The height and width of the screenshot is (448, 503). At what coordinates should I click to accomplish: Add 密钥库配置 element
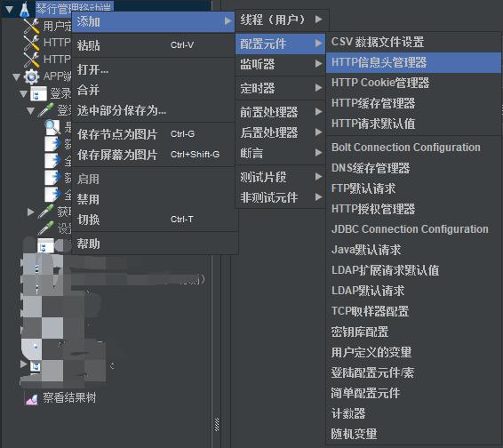[413, 332]
